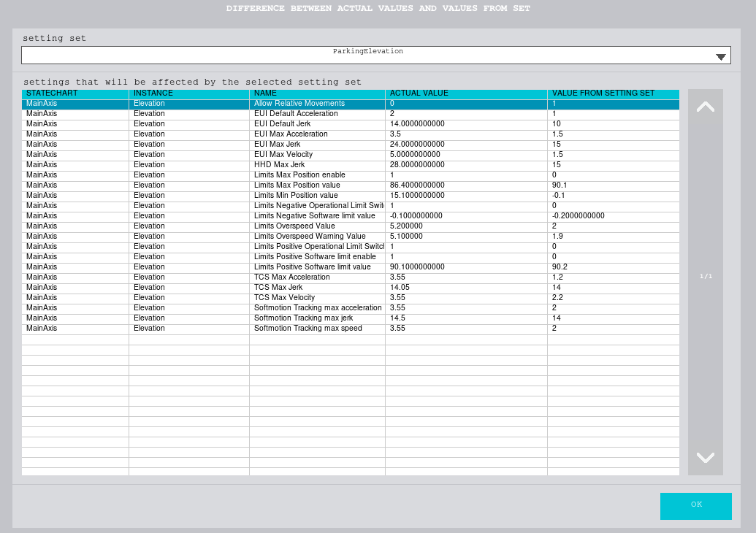Click the page up chevron arrow
Screen dimensions: 756x533
[x=706, y=107]
